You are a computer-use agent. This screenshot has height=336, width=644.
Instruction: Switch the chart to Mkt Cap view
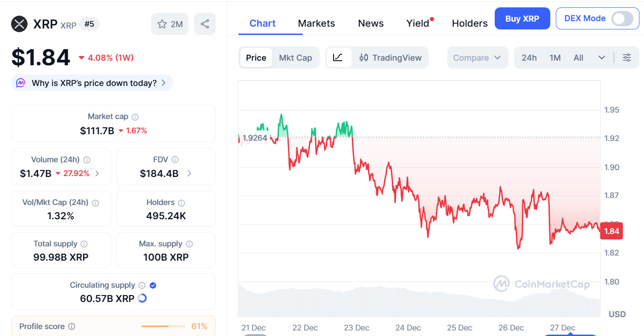(295, 57)
